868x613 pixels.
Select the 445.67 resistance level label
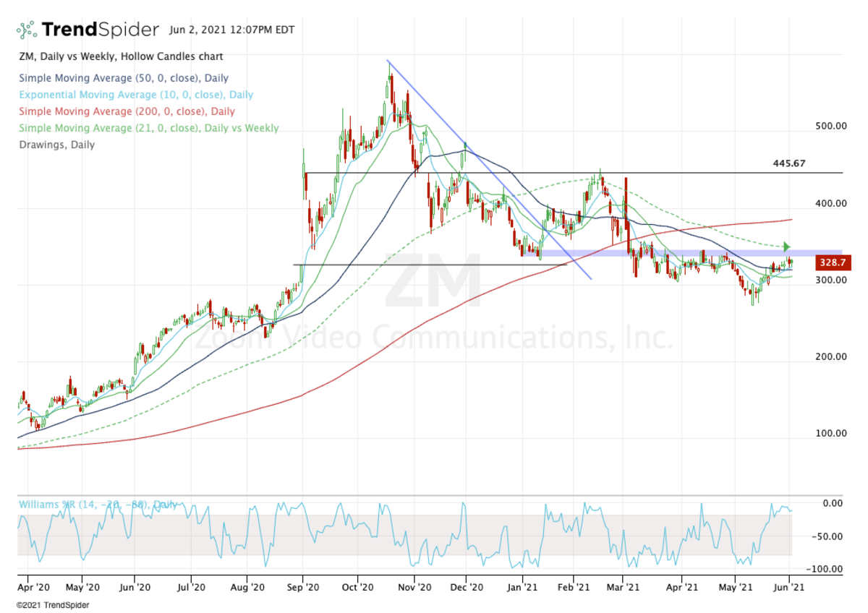(788, 164)
